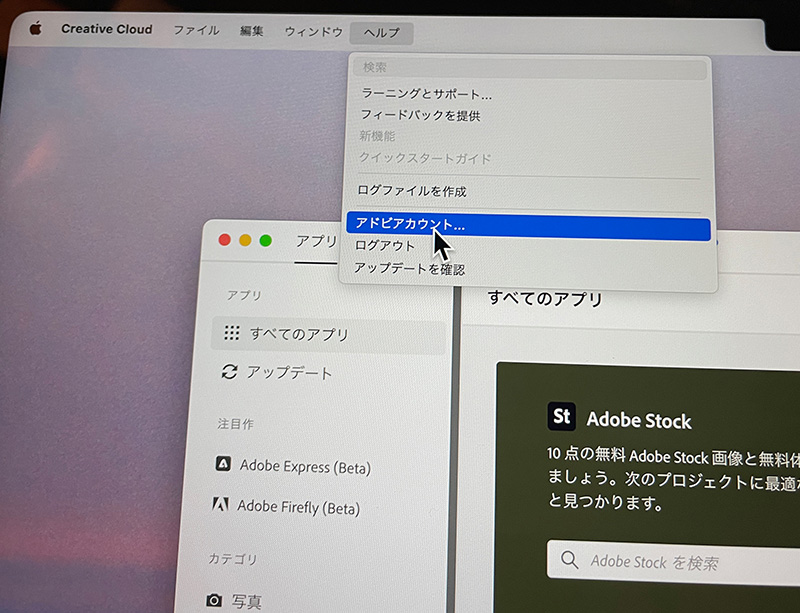The width and height of the screenshot is (800, 613).
Task: Open the 編集 menu
Action: pos(252,31)
